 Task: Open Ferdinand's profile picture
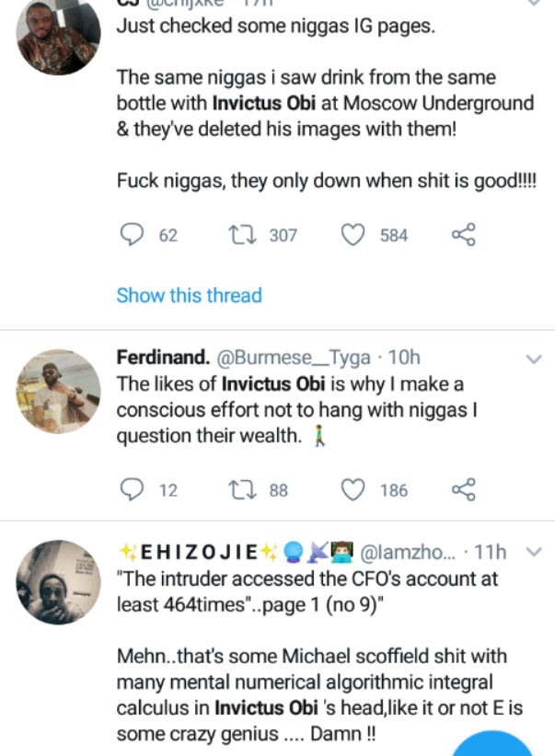(x=59, y=392)
